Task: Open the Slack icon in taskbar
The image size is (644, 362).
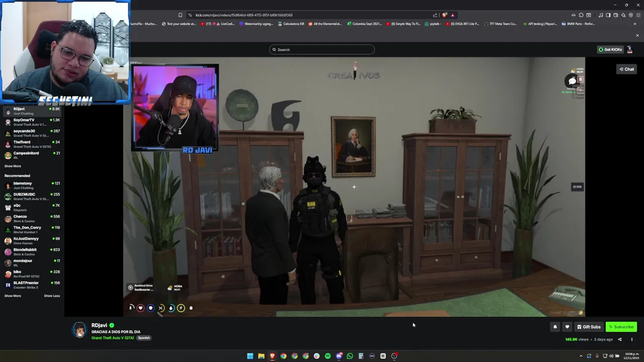Action: [x=316, y=356]
